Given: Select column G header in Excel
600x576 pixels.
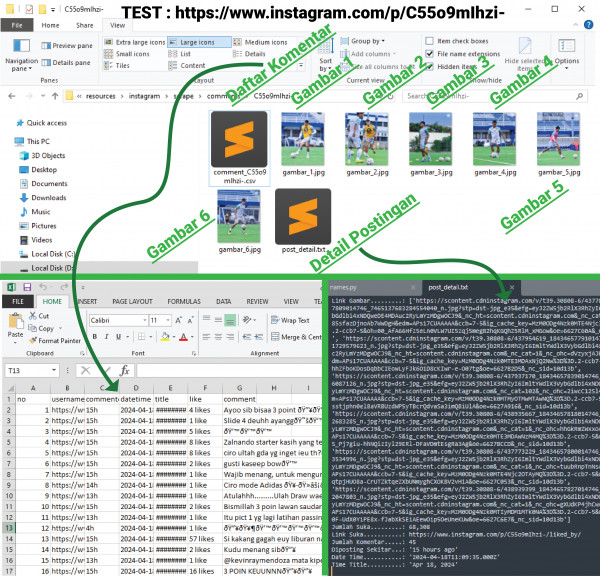Looking at the screenshot, I should coord(240,388).
